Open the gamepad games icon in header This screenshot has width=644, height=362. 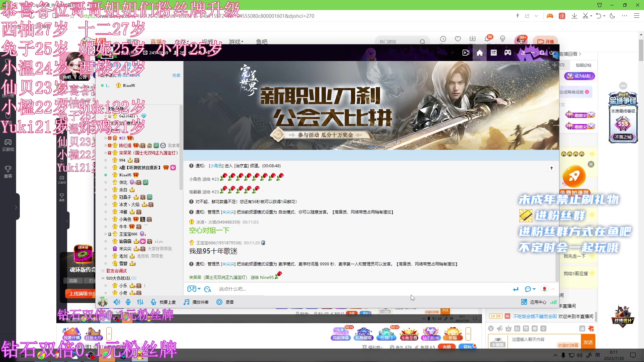coord(508,53)
